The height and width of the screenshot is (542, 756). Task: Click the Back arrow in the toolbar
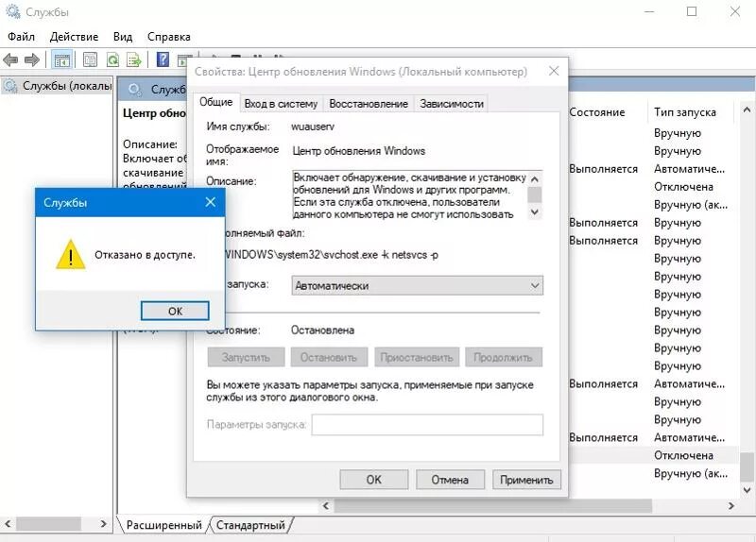[10, 60]
